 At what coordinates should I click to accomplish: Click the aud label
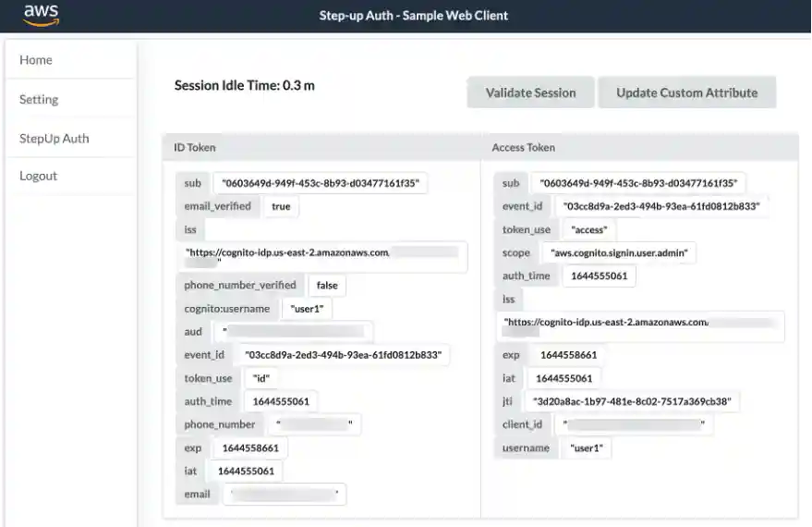[193, 332]
